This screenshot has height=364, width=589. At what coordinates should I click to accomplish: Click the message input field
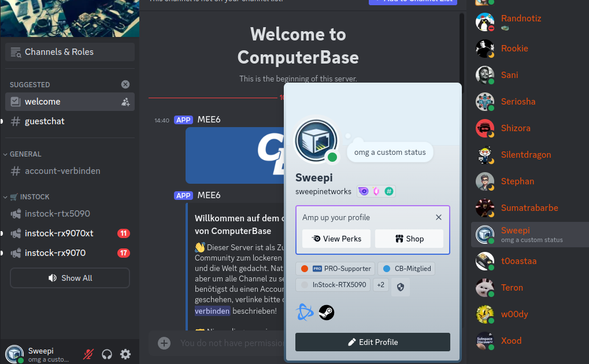click(x=231, y=343)
